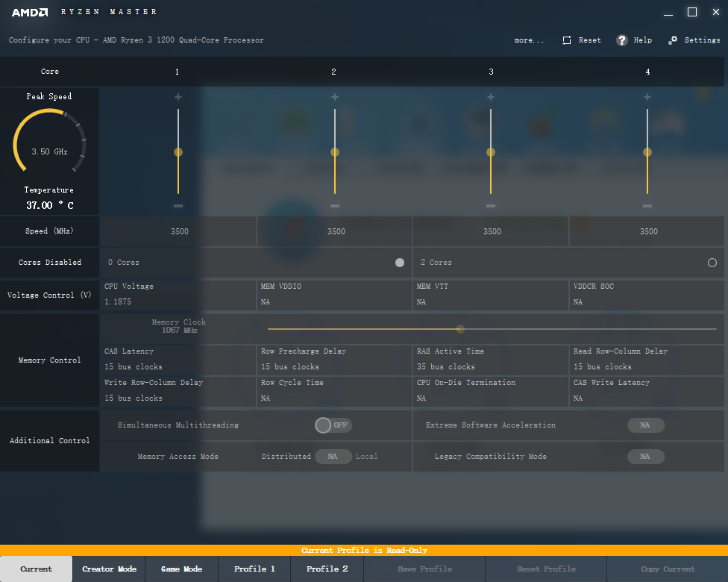Screen dimensions: 728x582
Task: Decrease Core 1 speed with minus icon
Action: pyautogui.click(x=178, y=206)
